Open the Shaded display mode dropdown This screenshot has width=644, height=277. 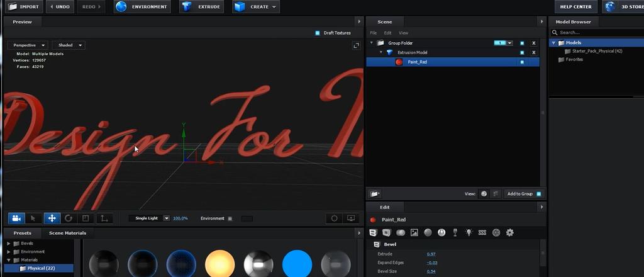[x=69, y=45]
